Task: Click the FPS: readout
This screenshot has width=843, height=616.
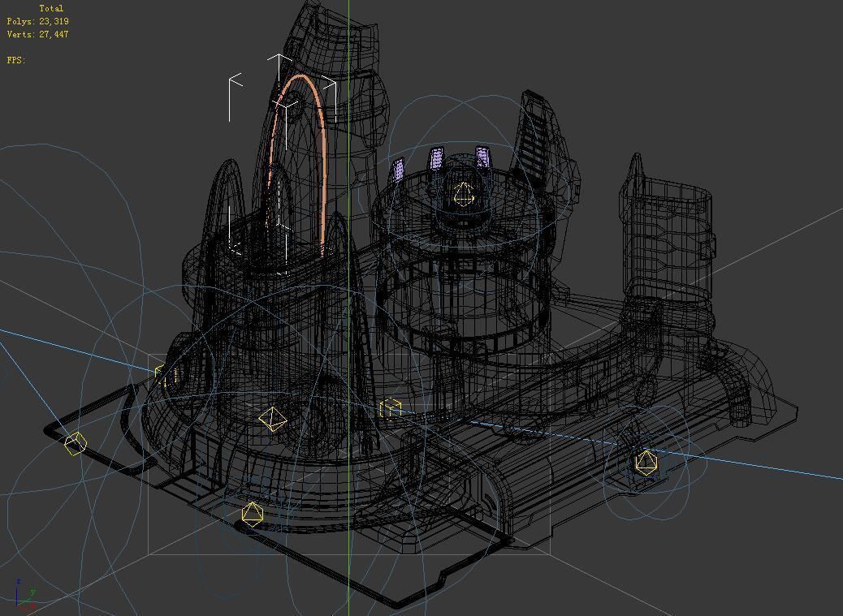Action: pyautogui.click(x=16, y=60)
